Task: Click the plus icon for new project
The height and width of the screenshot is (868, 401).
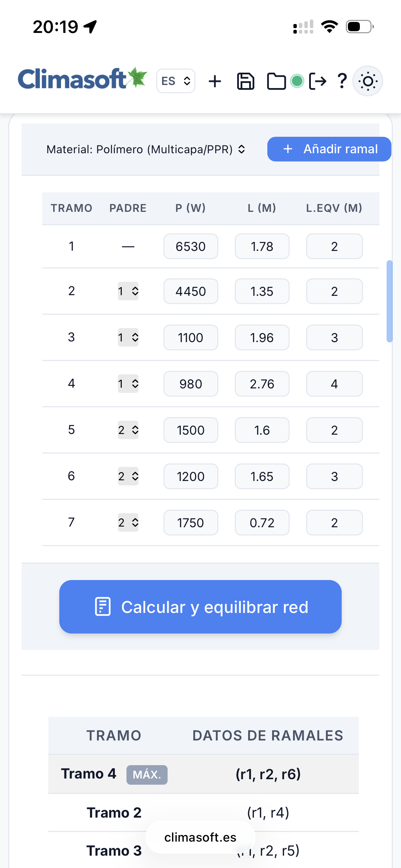Action: tap(215, 81)
